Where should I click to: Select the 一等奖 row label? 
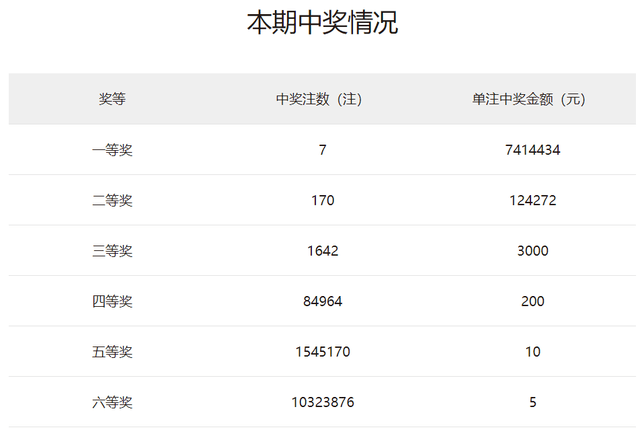pos(112,150)
